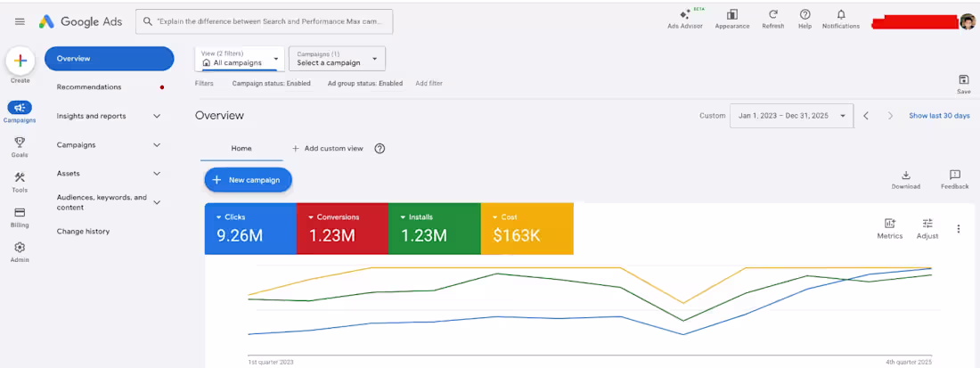
Task: Click the New campaign button
Action: 249,180
